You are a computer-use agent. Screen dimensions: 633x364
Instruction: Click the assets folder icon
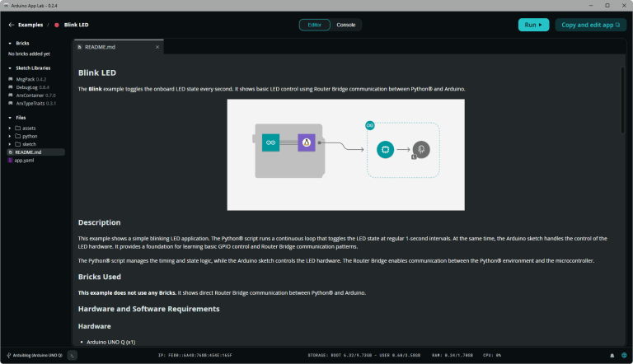(x=18, y=128)
